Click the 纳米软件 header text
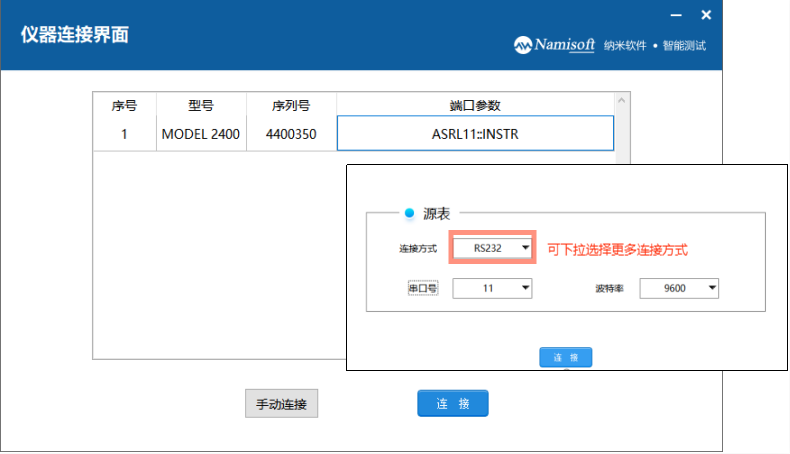Image resolution: width=790 pixels, height=454 pixels. (625, 46)
